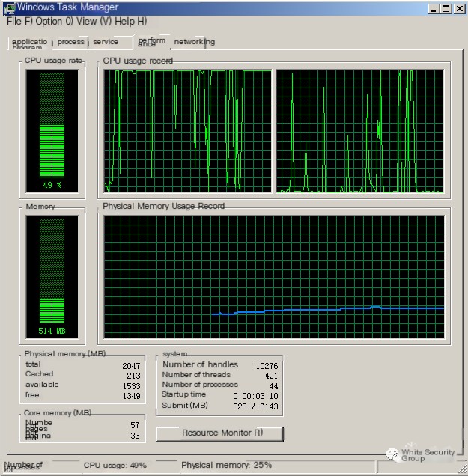Click the total physical memory value 2047

point(131,366)
